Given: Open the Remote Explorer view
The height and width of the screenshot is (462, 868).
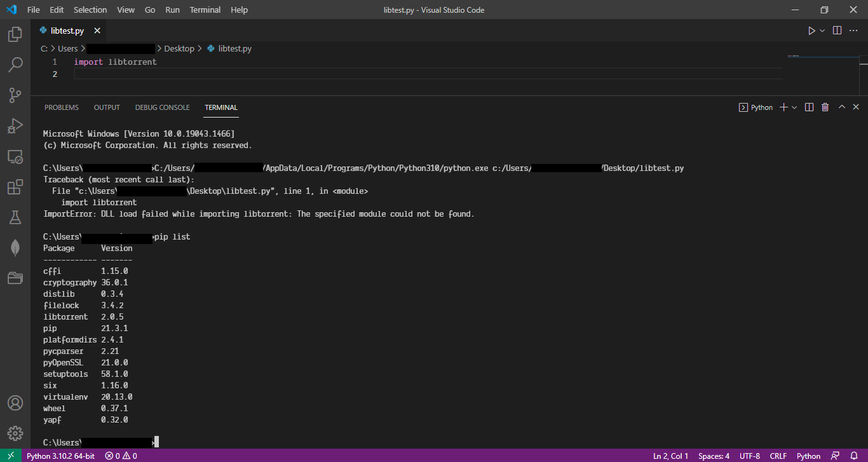Looking at the screenshot, I should tap(15, 156).
